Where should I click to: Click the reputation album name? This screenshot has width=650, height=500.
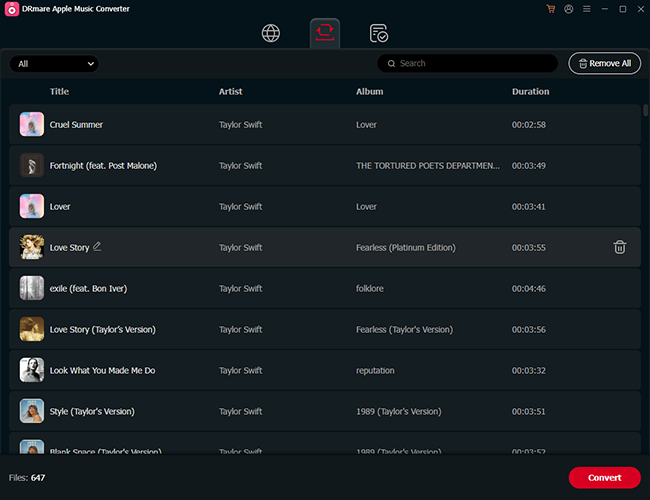[x=375, y=371]
